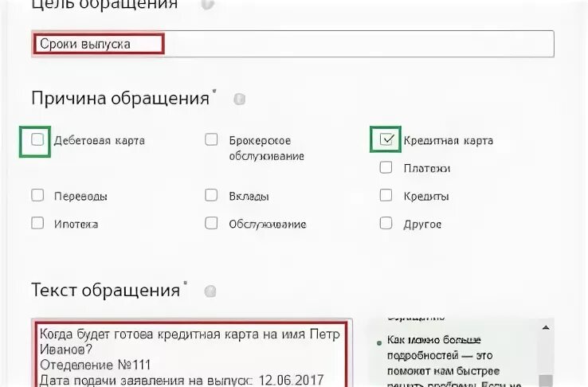Click the Кредиты label text
The width and height of the screenshot is (588, 387).
[x=426, y=197]
